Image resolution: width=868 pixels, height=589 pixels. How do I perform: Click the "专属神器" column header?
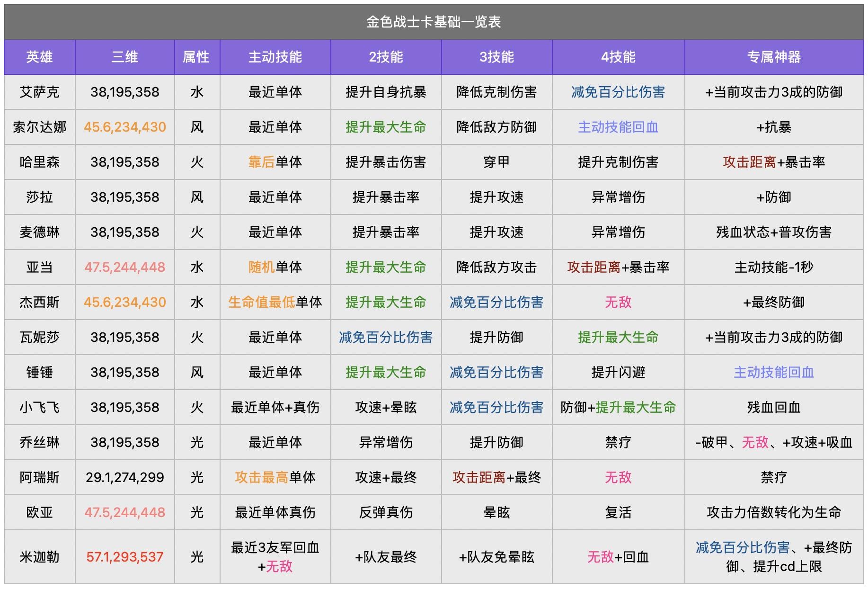(774, 57)
